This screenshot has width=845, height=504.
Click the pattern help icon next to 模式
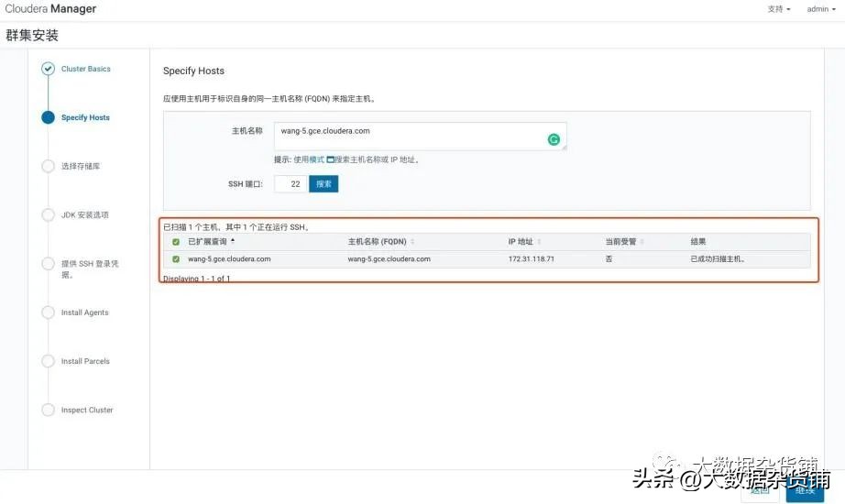tap(330, 159)
